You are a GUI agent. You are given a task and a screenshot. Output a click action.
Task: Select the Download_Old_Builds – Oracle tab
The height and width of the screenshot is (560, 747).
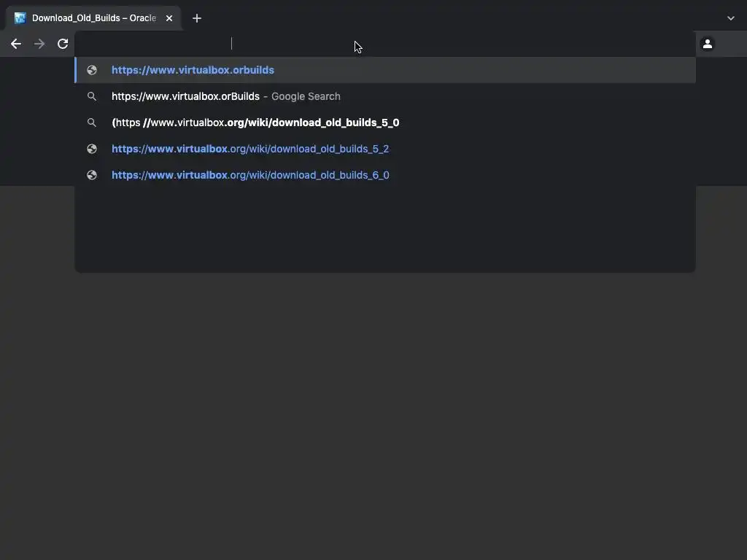93,18
